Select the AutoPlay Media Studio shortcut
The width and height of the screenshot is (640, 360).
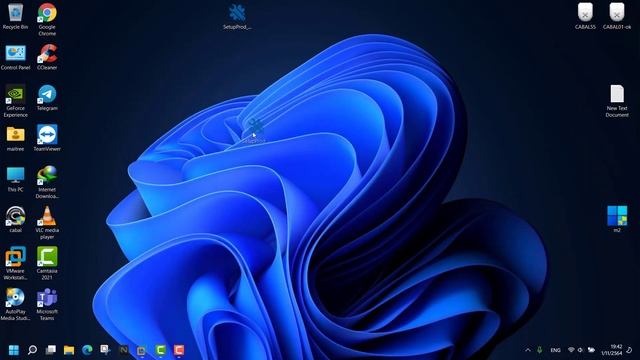pos(16,304)
